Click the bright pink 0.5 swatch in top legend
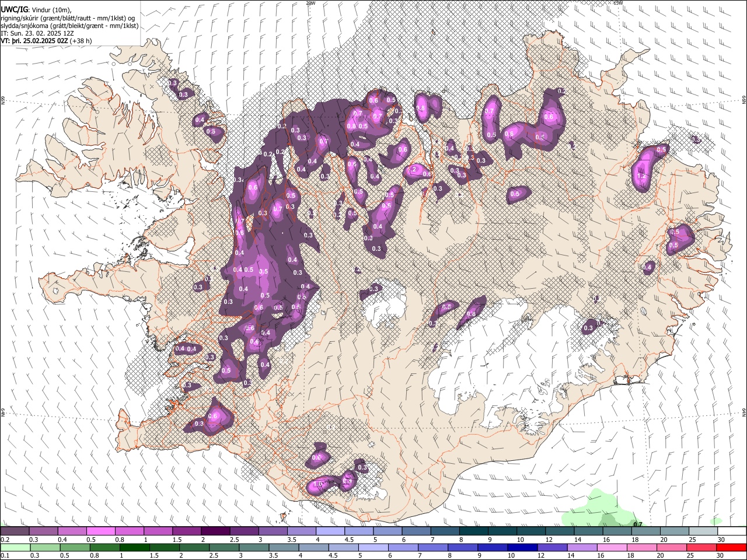 (x=100, y=531)
